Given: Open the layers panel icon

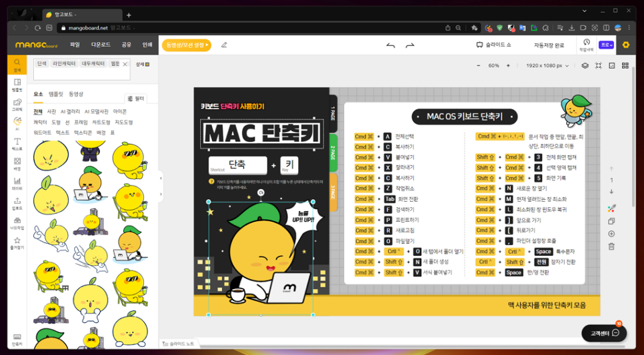Looking at the screenshot, I should coord(585,66).
